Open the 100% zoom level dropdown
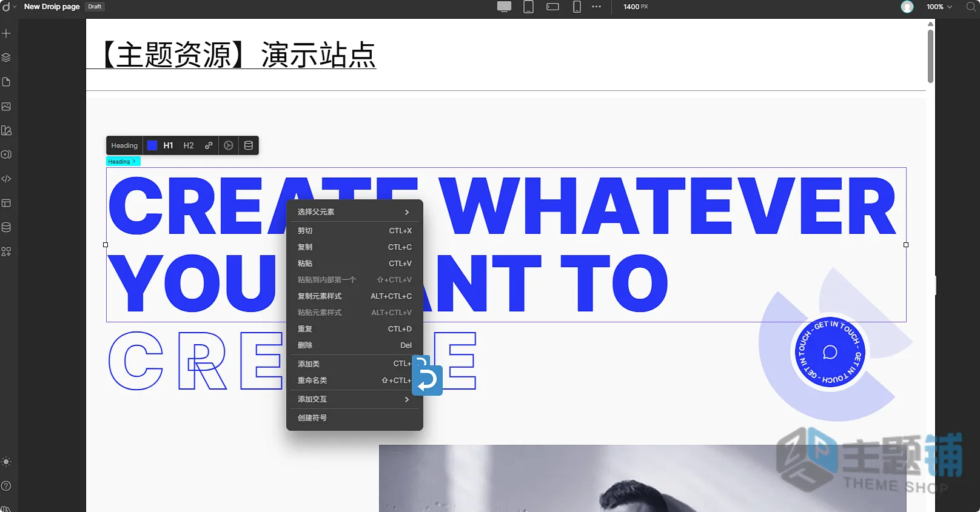The height and width of the screenshot is (512, 980). pyautogui.click(x=939, y=7)
